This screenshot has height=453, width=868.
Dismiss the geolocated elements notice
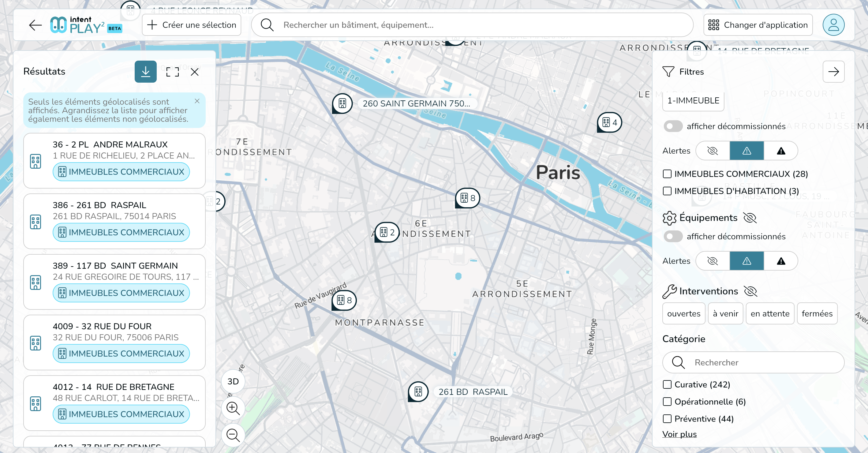(197, 101)
